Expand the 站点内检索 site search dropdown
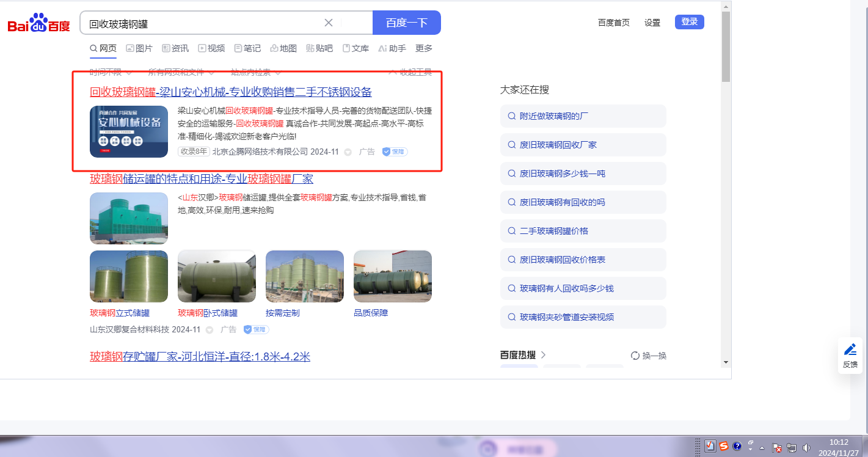This screenshot has width=868, height=457. pyautogui.click(x=255, y=72)
